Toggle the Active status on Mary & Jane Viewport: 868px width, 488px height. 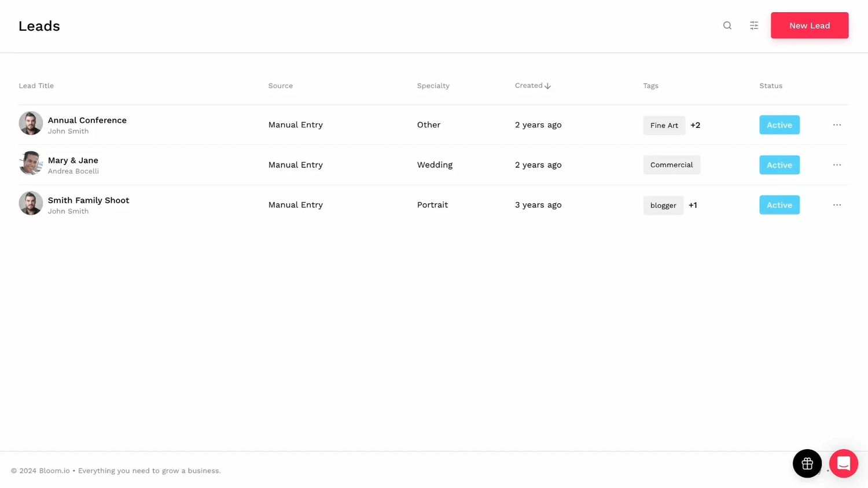pyautogui.click(x=779, y=164)
